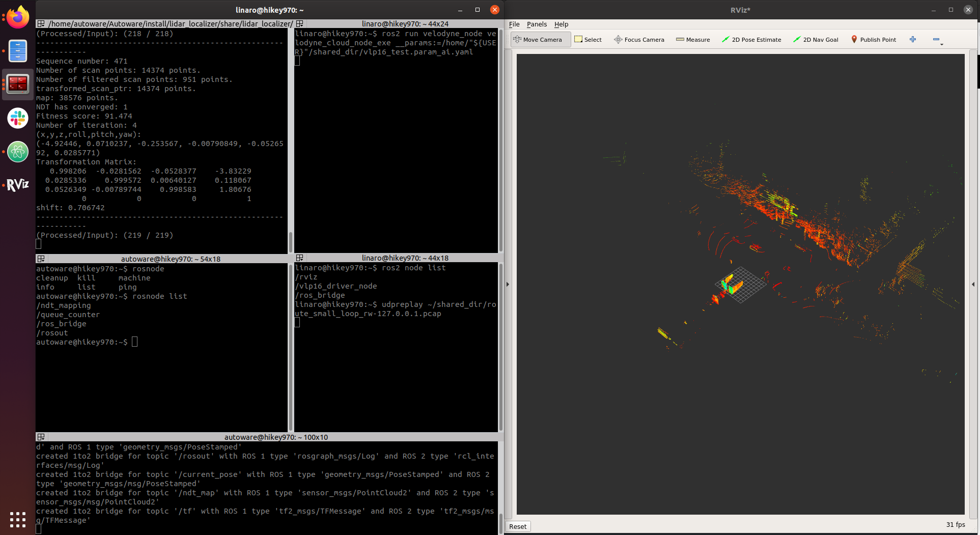This screenshot has height=535, width=980.
Task: Click the Publish Point tool
Action: pos(874,40)
